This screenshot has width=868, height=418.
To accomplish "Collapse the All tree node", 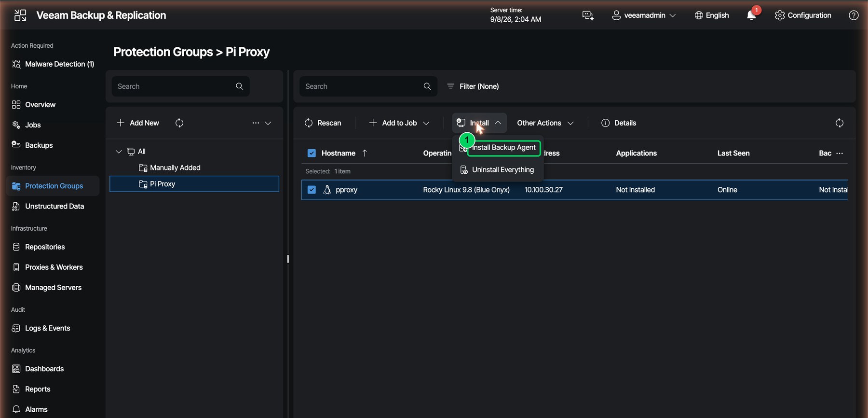I will pyautogui.click(x=119, y=152).
